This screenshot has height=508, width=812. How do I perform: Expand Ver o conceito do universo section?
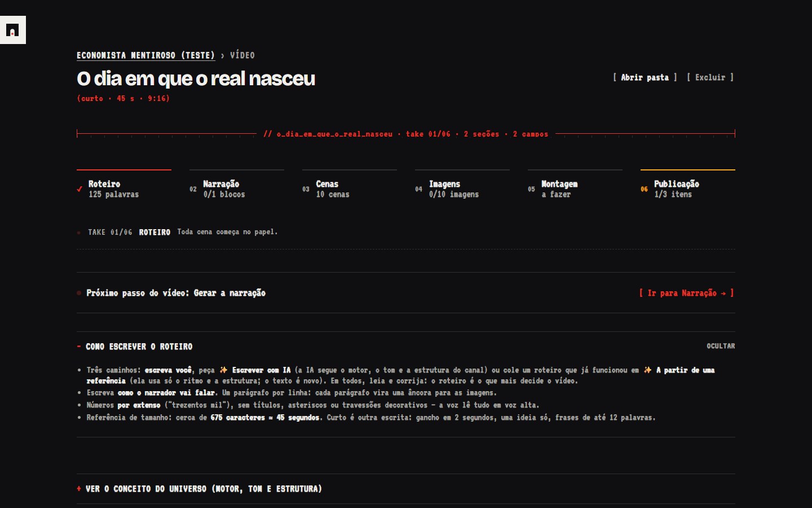click(199, 489)
